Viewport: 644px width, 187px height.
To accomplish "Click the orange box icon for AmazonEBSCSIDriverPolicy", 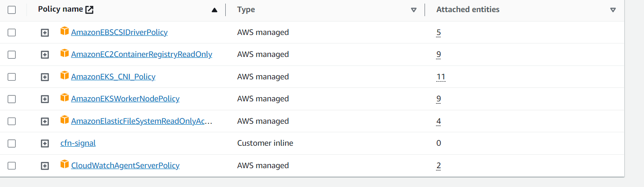I will (65, 31).
